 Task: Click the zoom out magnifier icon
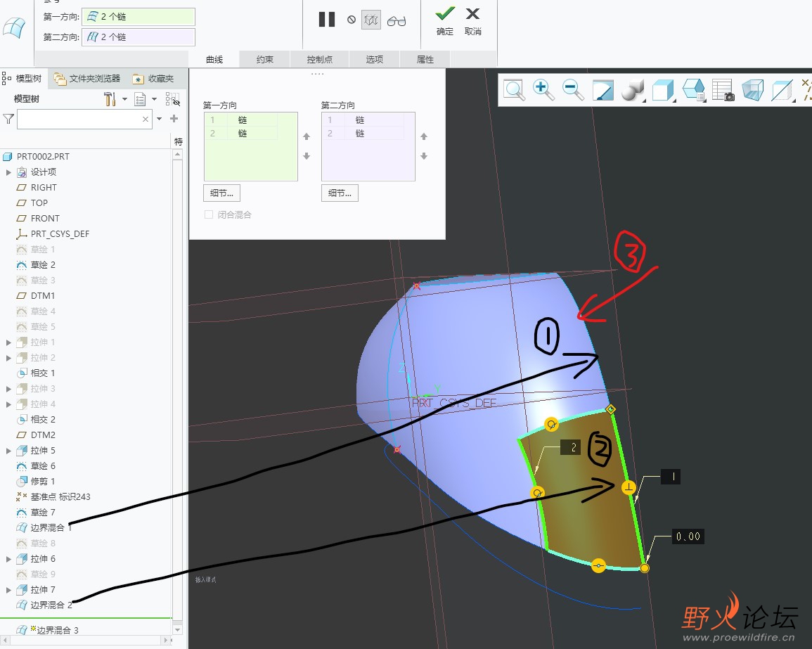pos(572,89)
